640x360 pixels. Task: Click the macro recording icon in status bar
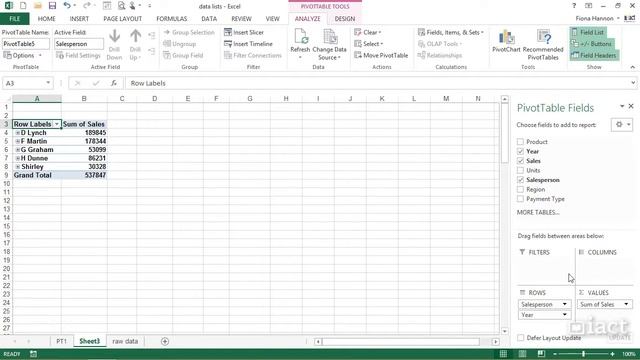tap(33, 354)
